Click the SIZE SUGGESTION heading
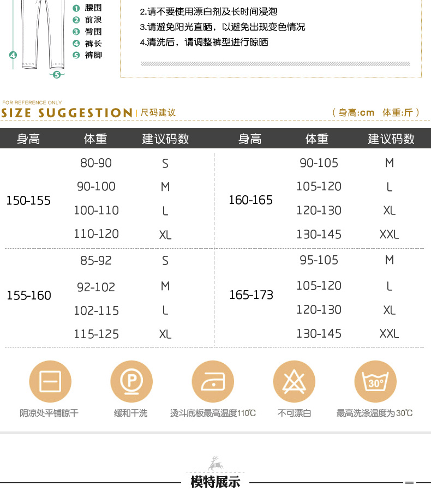Viewport: 431px width, 504px height. click(x=67, y=113)
